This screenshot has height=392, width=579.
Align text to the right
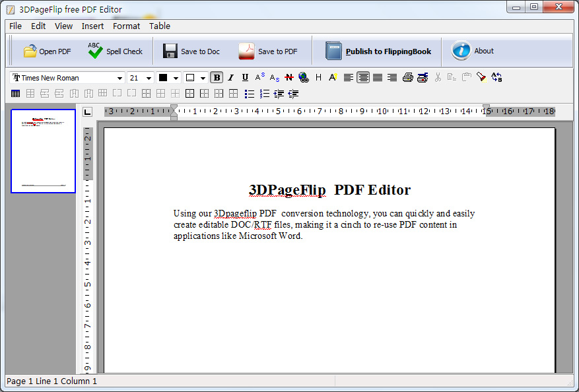[x=392, y=77]
